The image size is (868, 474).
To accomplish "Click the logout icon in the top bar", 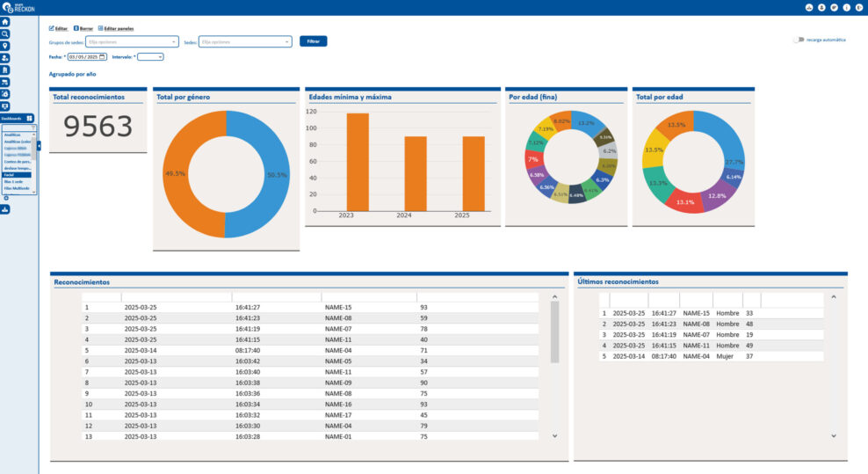I will tap(858, 7).
